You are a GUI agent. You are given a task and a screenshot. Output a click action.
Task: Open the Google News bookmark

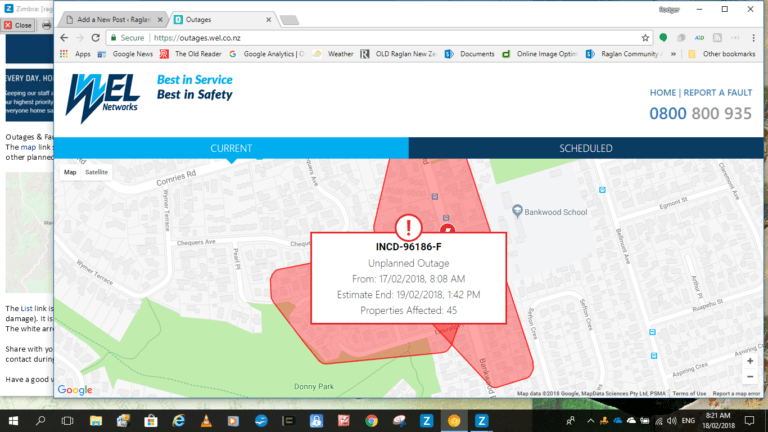[x=125, y=54]
